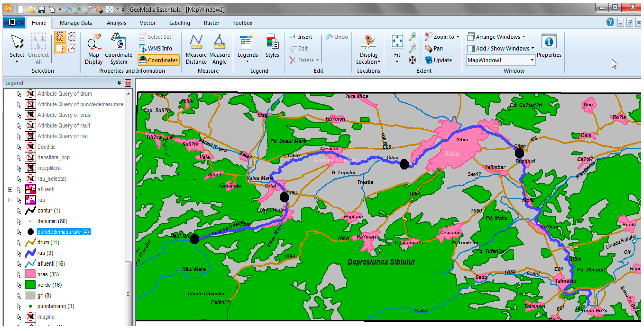The image size is (644, 331).
Task: Toggle locatability arrow for verde (16) layer
Action: 19,285
